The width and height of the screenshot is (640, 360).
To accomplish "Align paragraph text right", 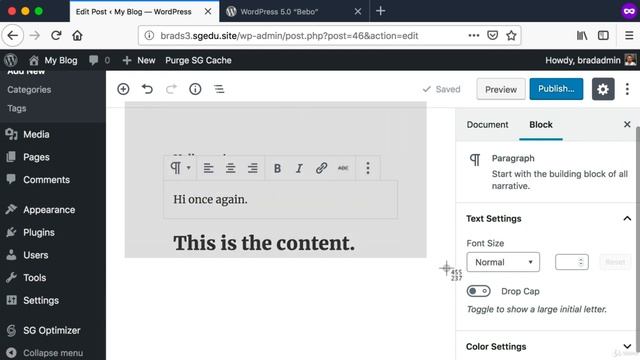I will (x=253, y=168).
